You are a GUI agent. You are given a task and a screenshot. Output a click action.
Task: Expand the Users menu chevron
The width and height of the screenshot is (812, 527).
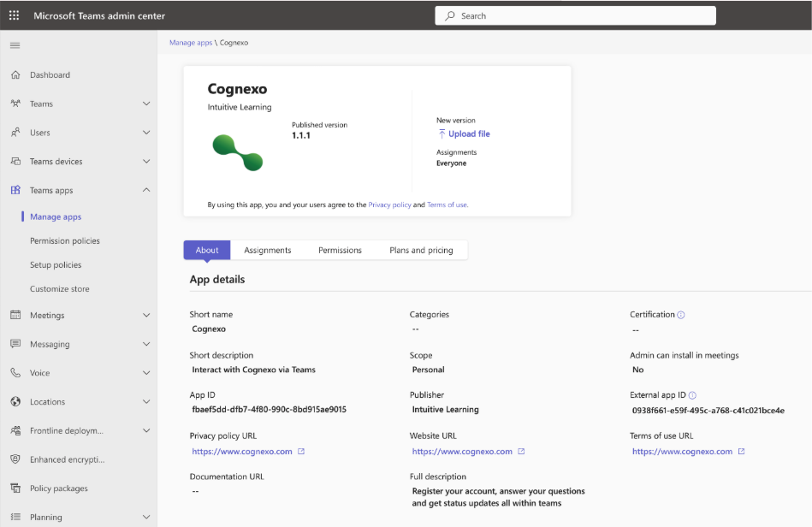[x=146, y=133]
